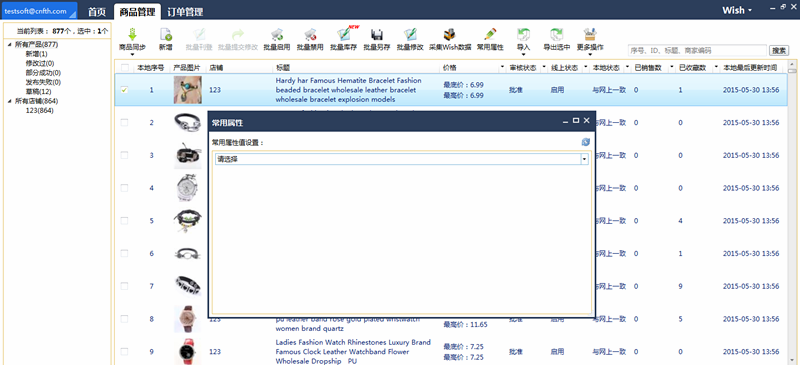Select 部分成功(0) in the product tree
Viewport: 800px width, 365px height.
[x=43, y=73]
